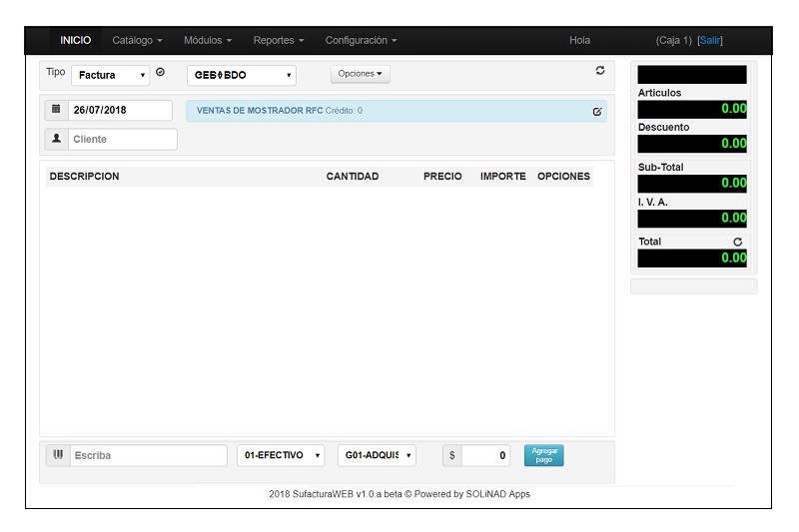The image size is (799, 532).
Task: Go to the INICIO menu item
Action: pyautogui.click(x=76, y=40)
